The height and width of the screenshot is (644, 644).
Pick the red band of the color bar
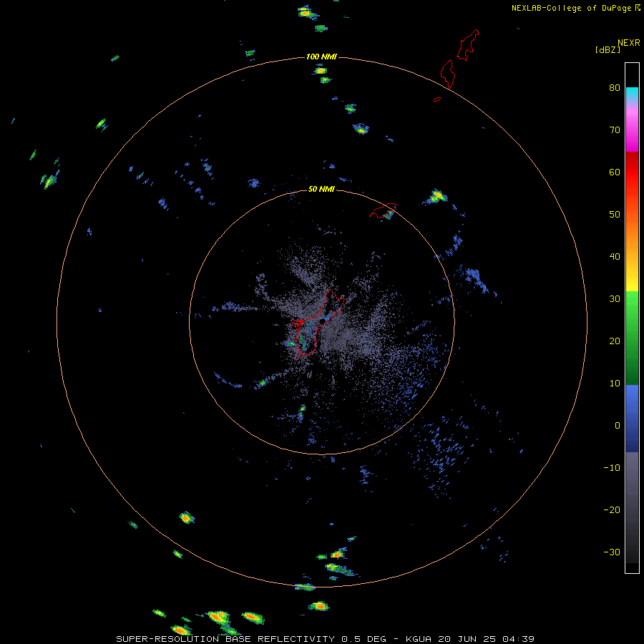632,172
